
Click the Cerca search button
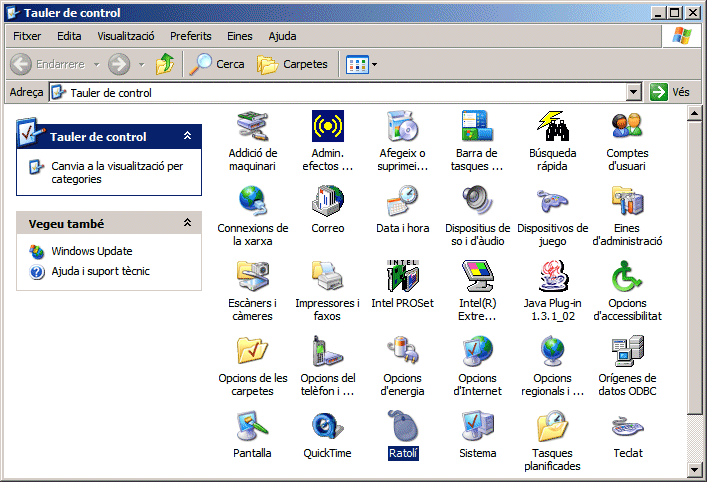click(x=217, y=64)
